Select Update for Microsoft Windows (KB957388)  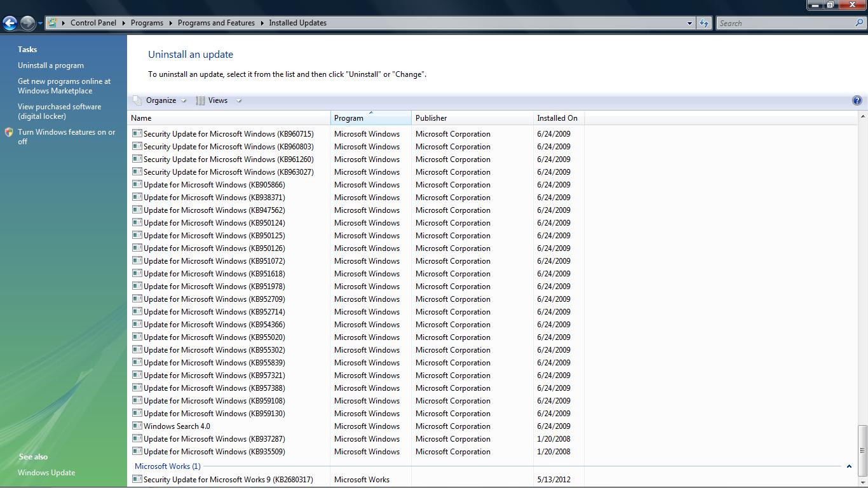point(214,388)
